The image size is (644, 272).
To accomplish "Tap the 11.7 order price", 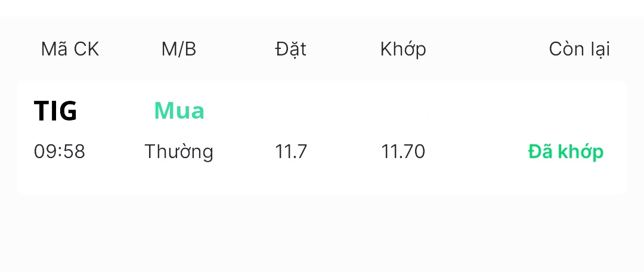I will click(x=291, y=152).
